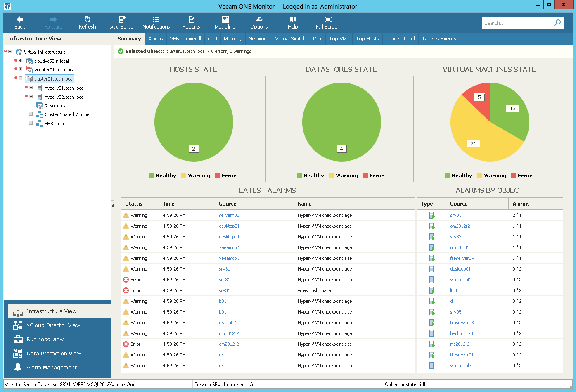Select the Resources tree item
This screenshot has width=576, height=392.
(55, 106)
